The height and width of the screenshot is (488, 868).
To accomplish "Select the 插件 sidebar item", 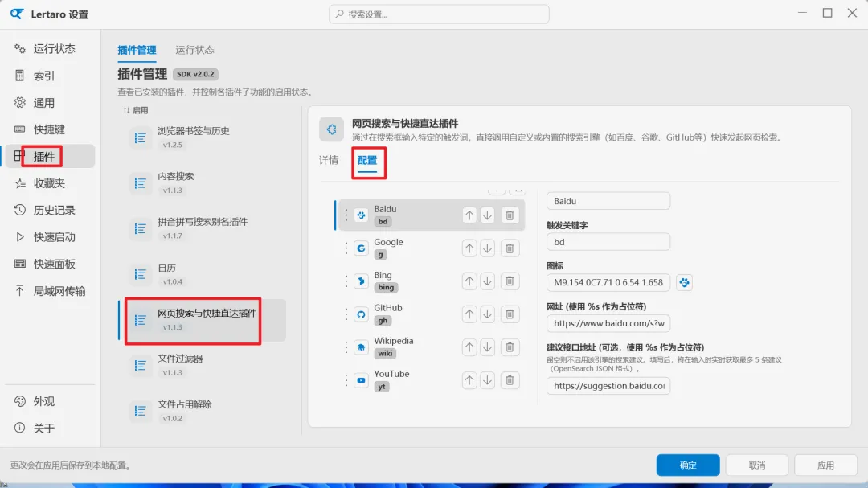I will [50, 156].
